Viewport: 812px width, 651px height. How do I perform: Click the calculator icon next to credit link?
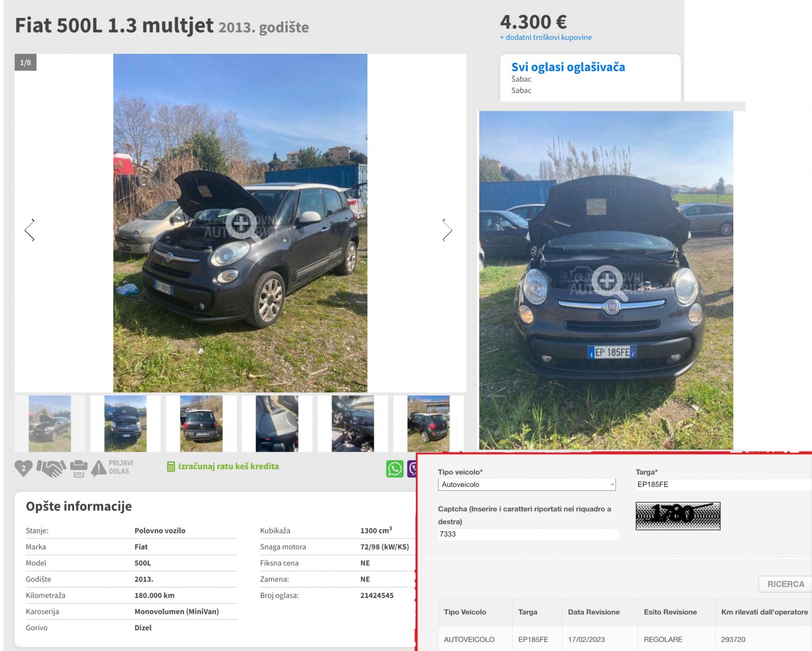tap(171, 467)
